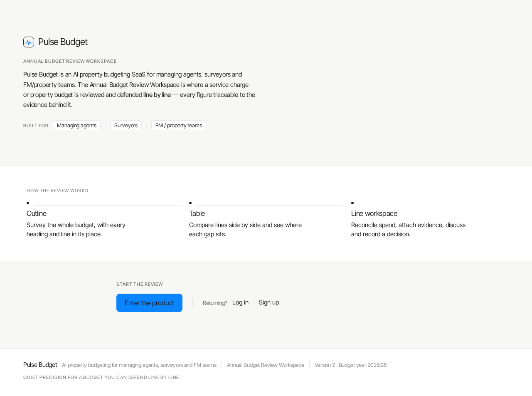Select the Surveyors tag
532x396 pixels.
(126, 125)
